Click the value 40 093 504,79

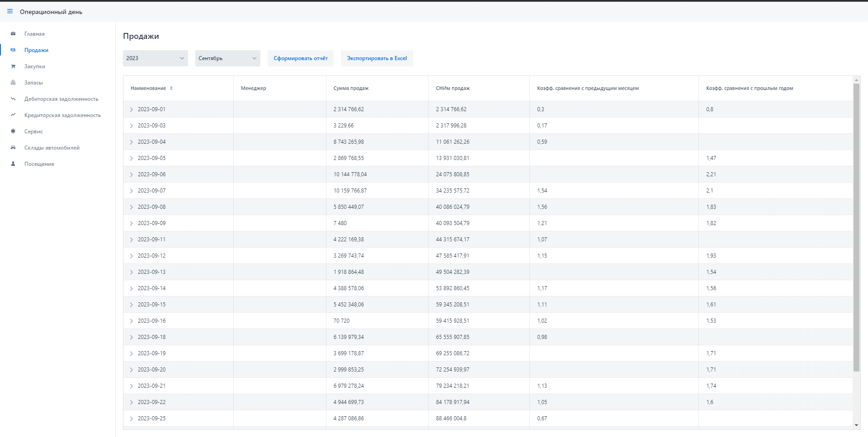click(x=453, y=223)
